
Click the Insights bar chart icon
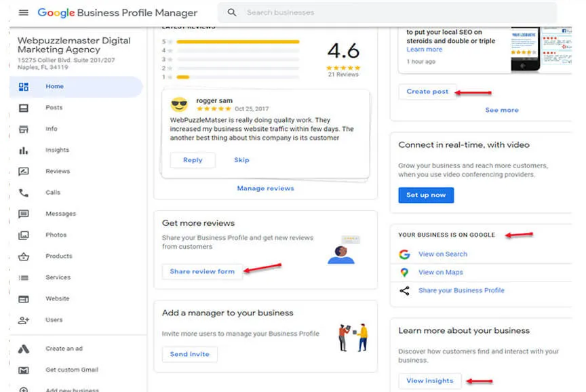(24, 151)
